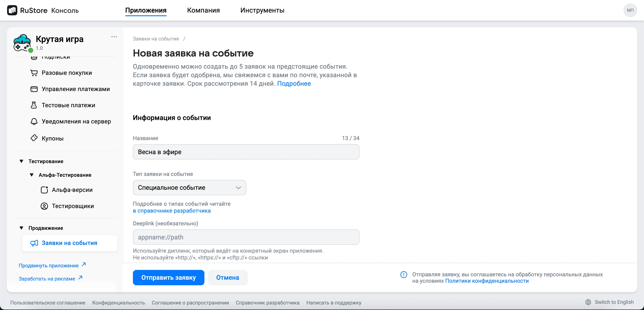Screen dimensions: 644x310
Task: Click the globe icon to switch language
Action: pyautogui.click(x=588, y=302)
